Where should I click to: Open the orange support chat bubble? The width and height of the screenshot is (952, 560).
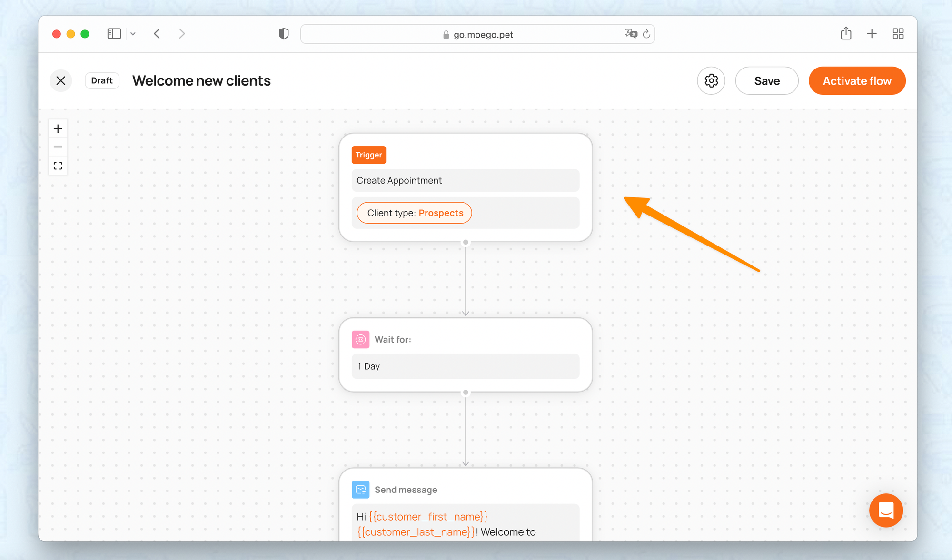(886, 511)
